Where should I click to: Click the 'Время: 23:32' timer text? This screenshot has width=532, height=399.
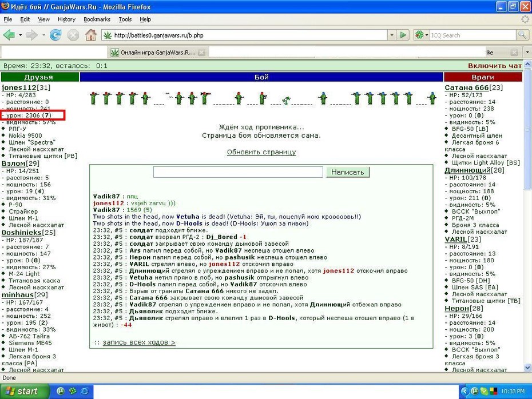(27, 66)
